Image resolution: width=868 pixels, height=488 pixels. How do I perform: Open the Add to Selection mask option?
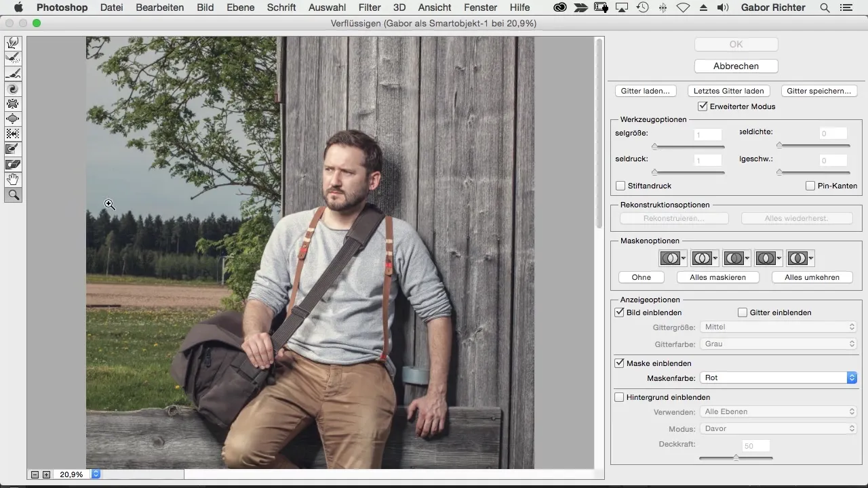pyautogui.click(x=705, y=258)
